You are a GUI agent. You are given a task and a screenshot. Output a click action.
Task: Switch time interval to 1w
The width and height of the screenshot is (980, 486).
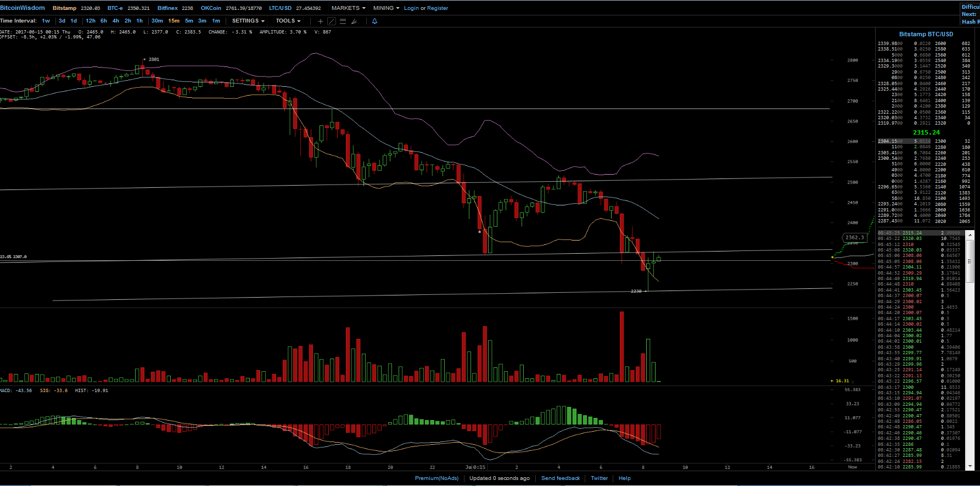pyautogui.click(x=46, y=21)
